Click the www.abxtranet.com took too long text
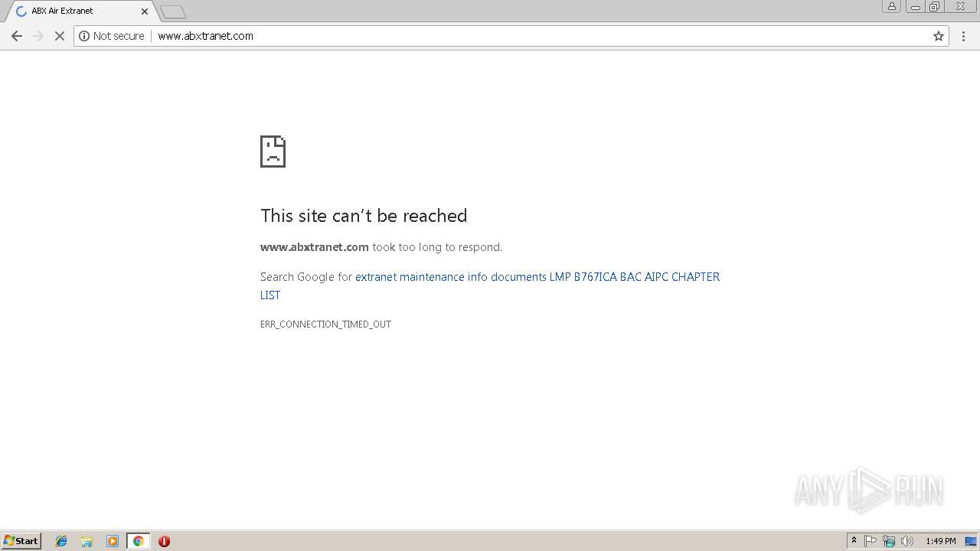This screenshot has width=980, height=551. tap(381, 247)
